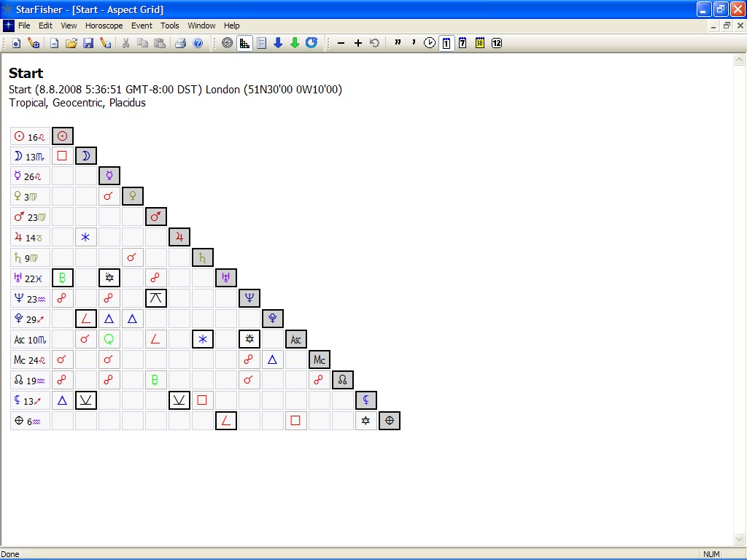Select the seconds step double-prime icon
Screen dimensions: 747x560
coord(398,42)
